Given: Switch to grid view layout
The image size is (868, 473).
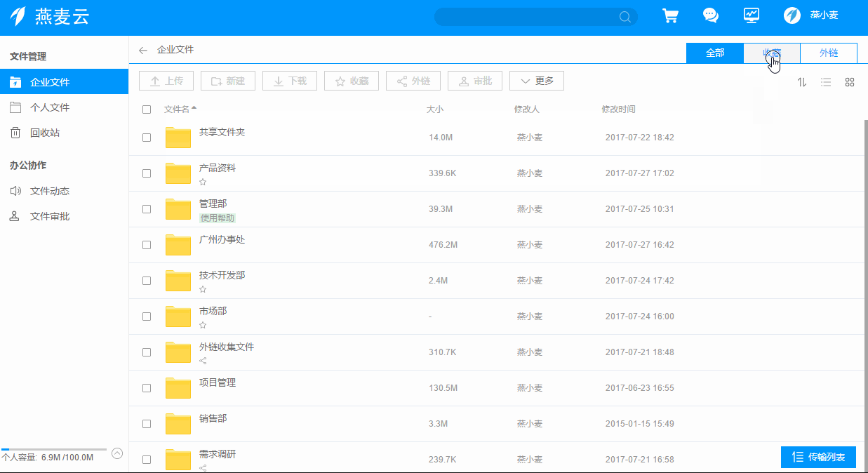Looking at the screenshot, I should click(x=849, y=82).
